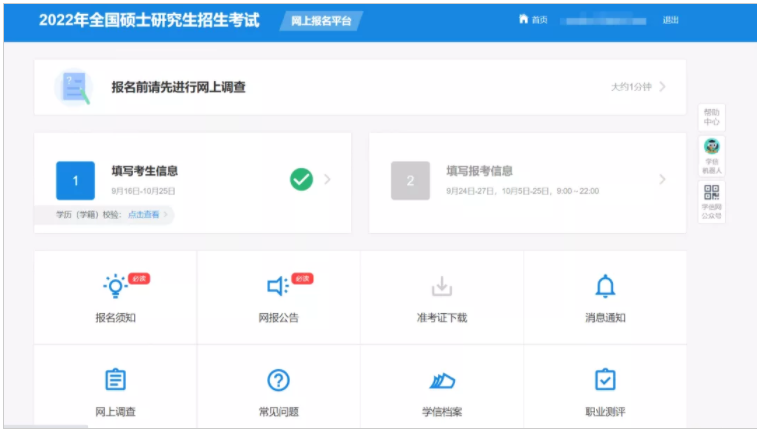Click the lightbulb 报名须知 icon
757x434 pixels.
(115, 286)
